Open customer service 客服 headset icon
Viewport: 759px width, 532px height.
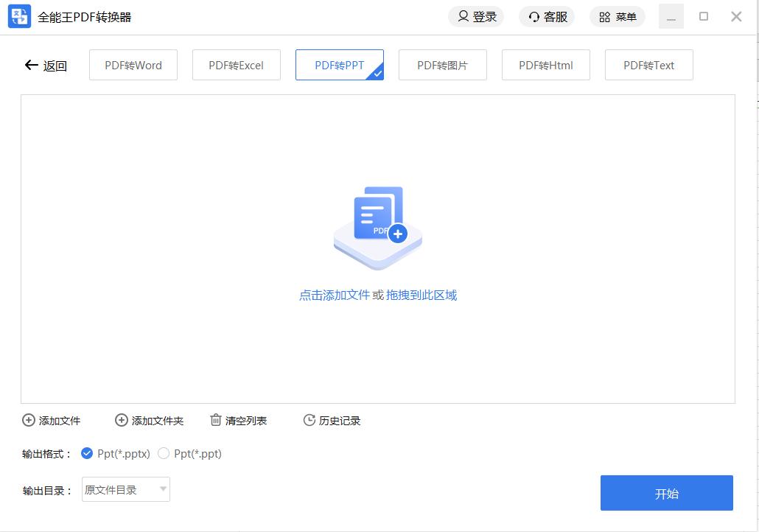(x=534, y=17)
